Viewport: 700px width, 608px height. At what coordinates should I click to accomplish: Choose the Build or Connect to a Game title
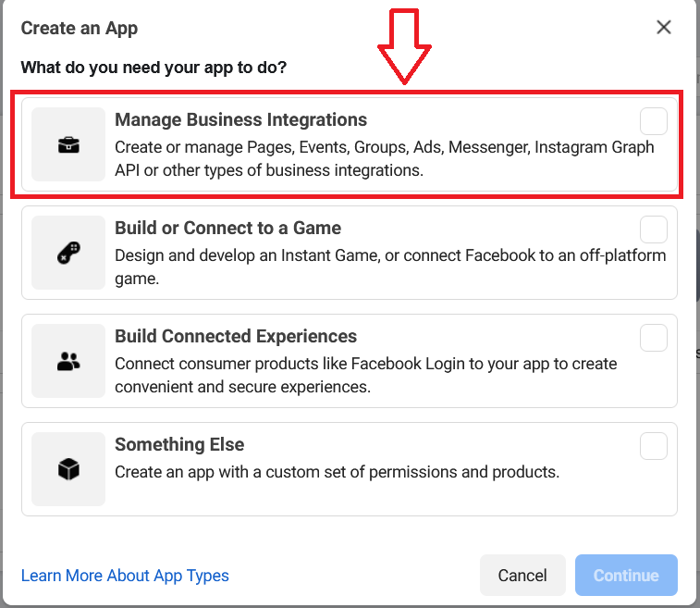pyautogui.click(x=227, y=228)
